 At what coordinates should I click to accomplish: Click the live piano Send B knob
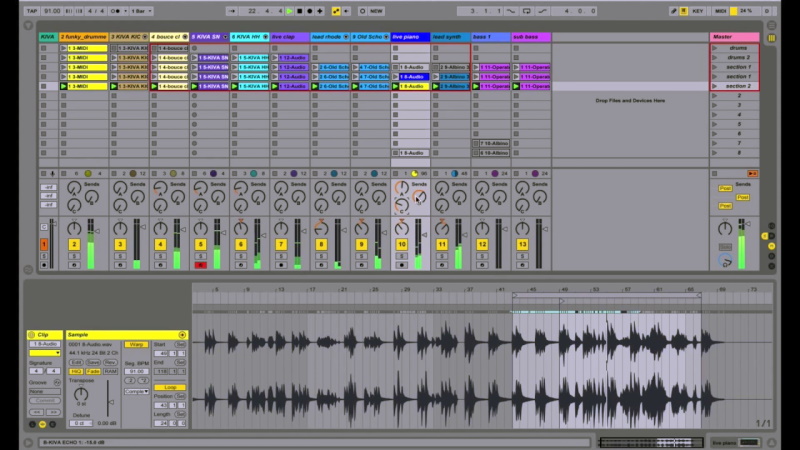pos(419,196)
